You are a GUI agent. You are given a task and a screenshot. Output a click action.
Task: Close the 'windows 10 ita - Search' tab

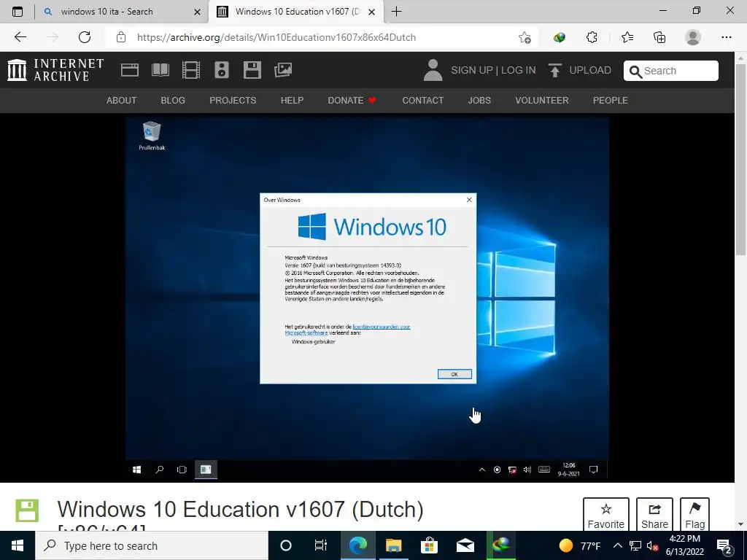[x=197, y=12]
